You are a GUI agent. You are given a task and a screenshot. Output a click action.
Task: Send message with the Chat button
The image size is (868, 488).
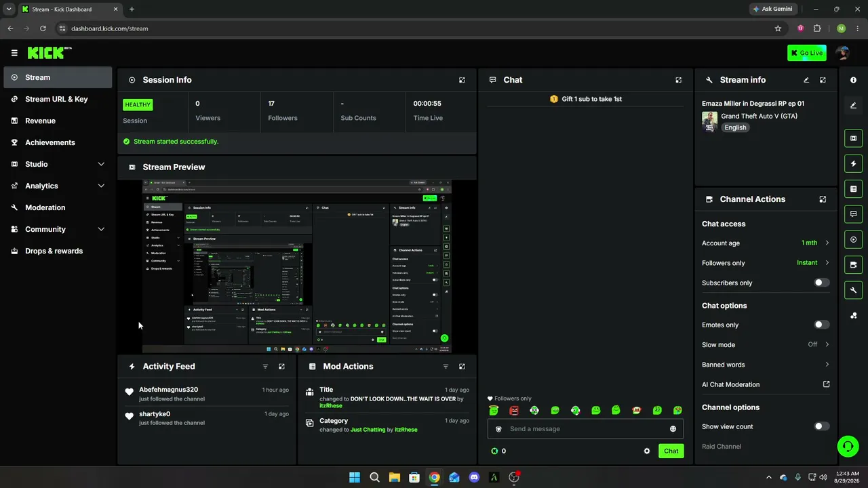click(671, 451)
